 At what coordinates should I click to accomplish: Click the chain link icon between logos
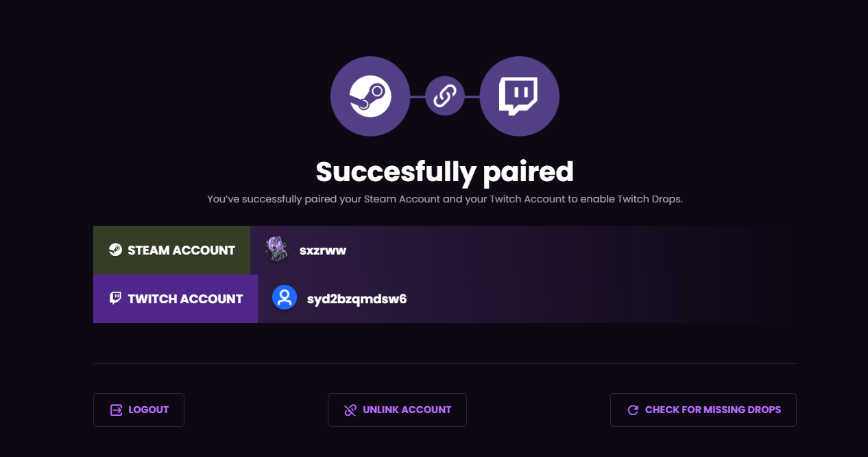click(445, 96)
